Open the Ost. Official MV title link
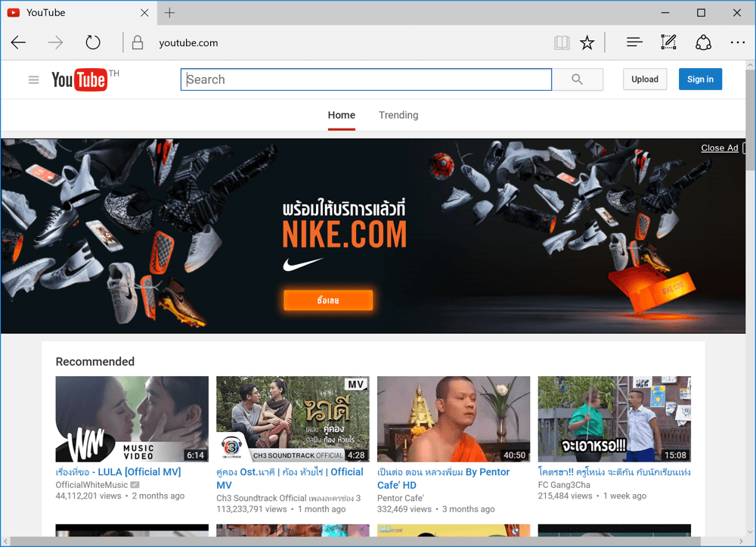Screen dimensions: 756x547 click(x=290, y=478)
